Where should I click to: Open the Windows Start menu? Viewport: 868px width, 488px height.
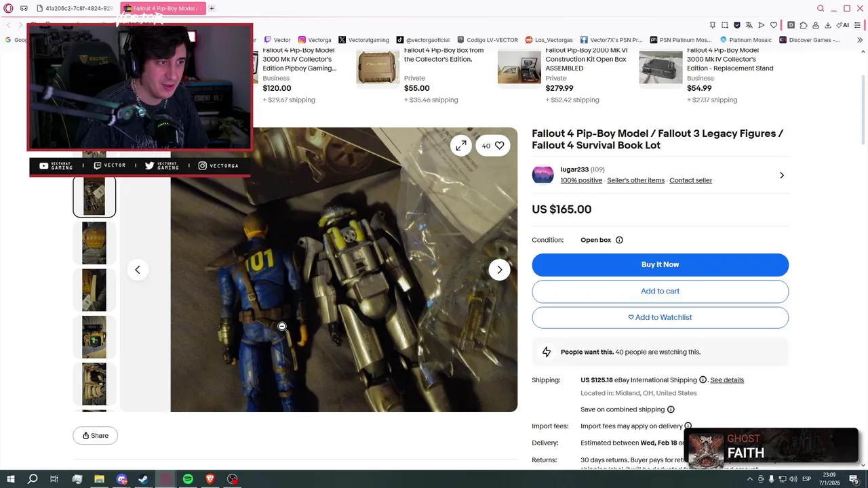pos(11,479)
